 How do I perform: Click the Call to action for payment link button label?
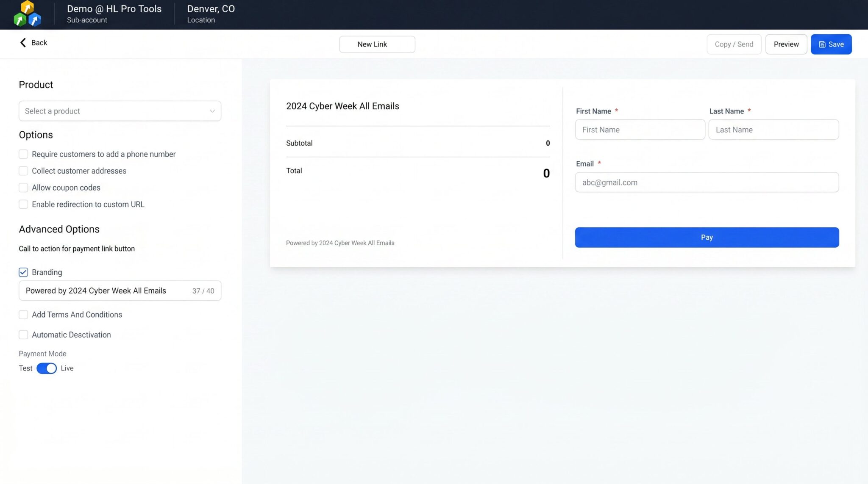(77, 249)
